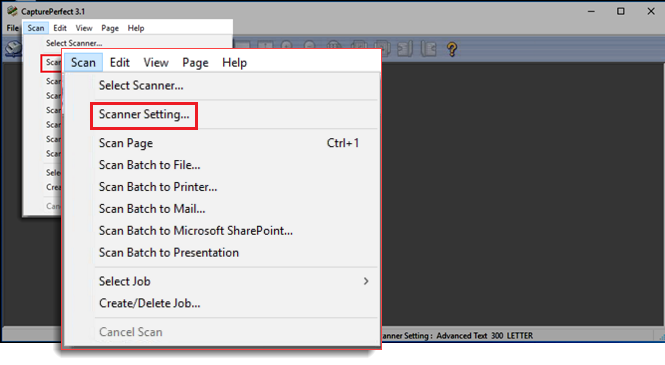Viewport: 665px width, 365px height.
Task: Open Page in the small menu bar
Action: [x=110, y=28]
